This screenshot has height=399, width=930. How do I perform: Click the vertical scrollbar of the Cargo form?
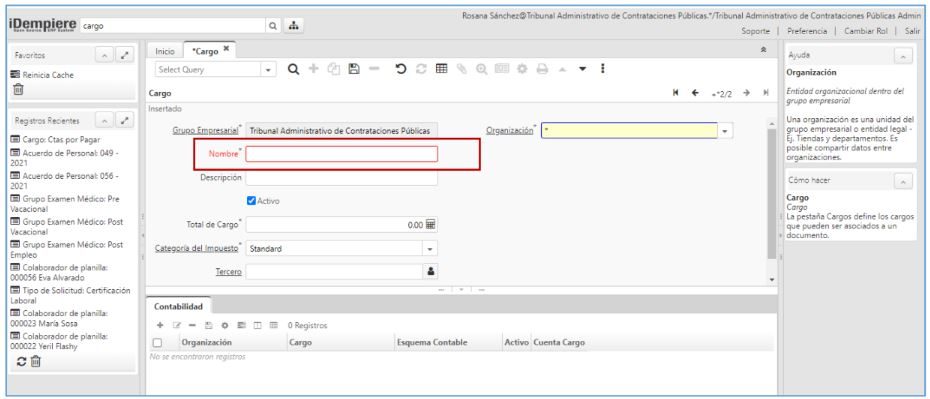pyautogui.click(x=771, y=194)
